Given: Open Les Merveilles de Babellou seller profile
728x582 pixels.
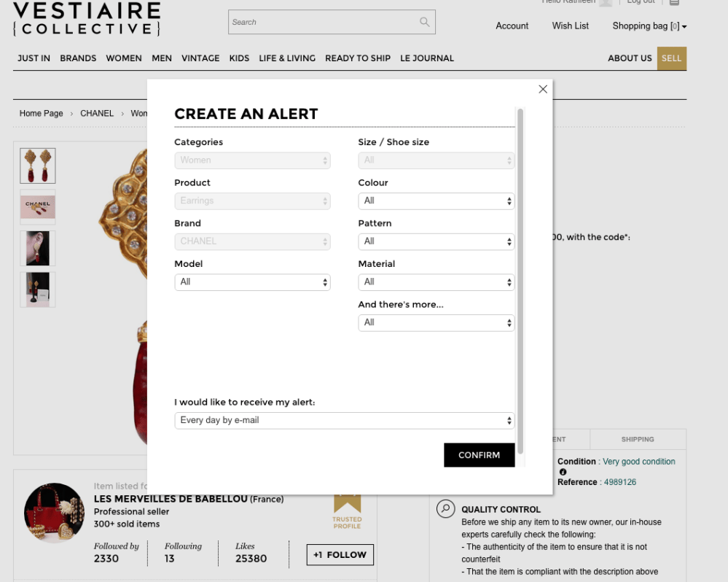Looking at the screenshot, I should (171, 499).
